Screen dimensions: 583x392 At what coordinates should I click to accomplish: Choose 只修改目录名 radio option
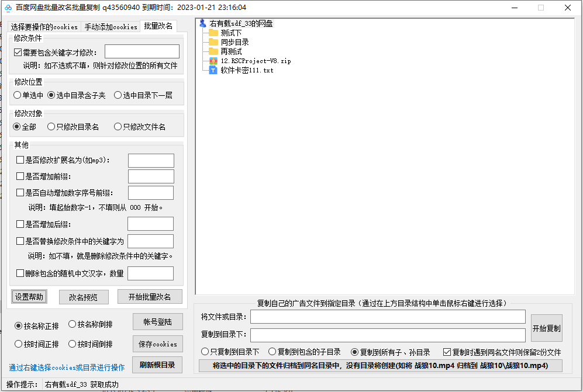click(x=73, y=127)
